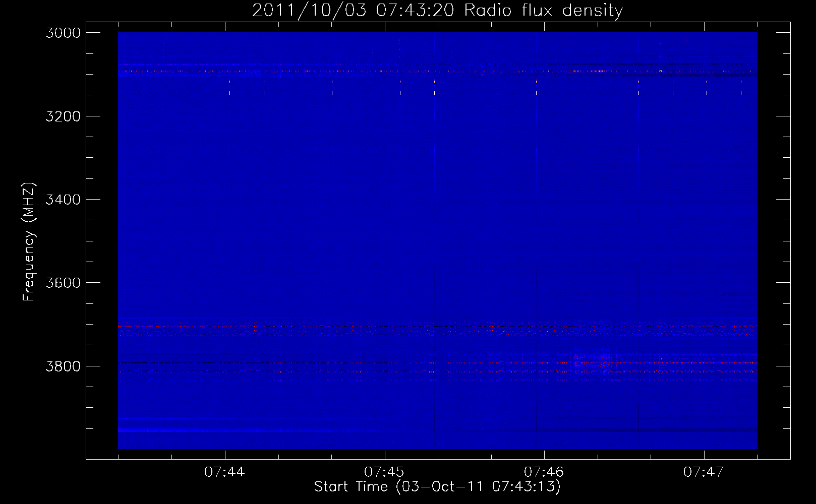This screenshot has height=504, width=816.
Task: Click the 3600 frequency tick label
Action: pyautogui.click(x=63, y=283)
